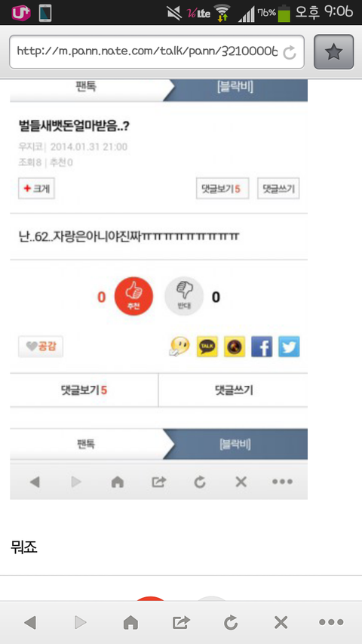The image size is (362, 644).
Task: Share the post to KakaoStory
Action: pos(235,347)
